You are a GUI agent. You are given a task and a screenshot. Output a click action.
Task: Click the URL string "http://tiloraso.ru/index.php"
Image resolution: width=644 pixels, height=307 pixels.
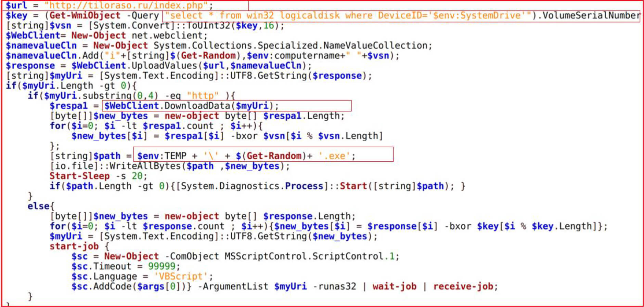(x=126, y=5)
